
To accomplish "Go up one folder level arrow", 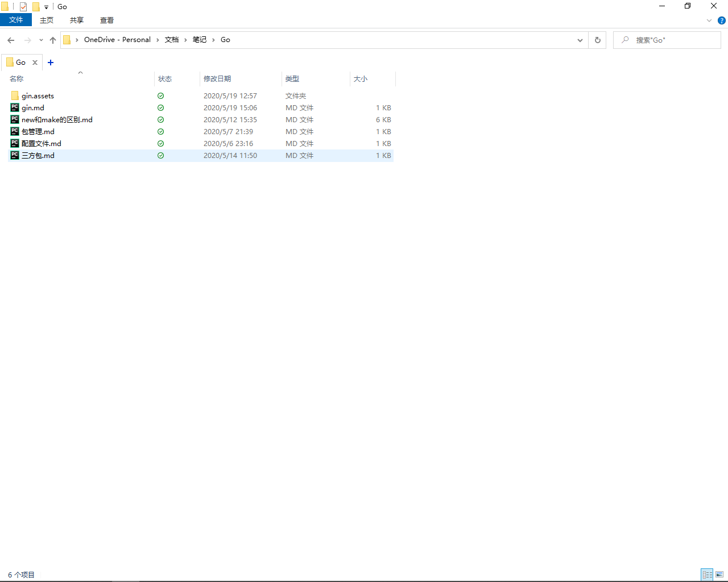I will click(53, 40).
